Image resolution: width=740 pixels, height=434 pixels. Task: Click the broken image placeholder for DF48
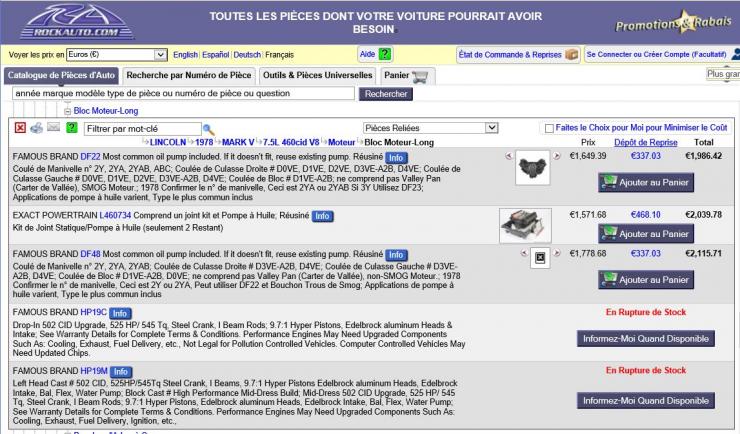540,258
